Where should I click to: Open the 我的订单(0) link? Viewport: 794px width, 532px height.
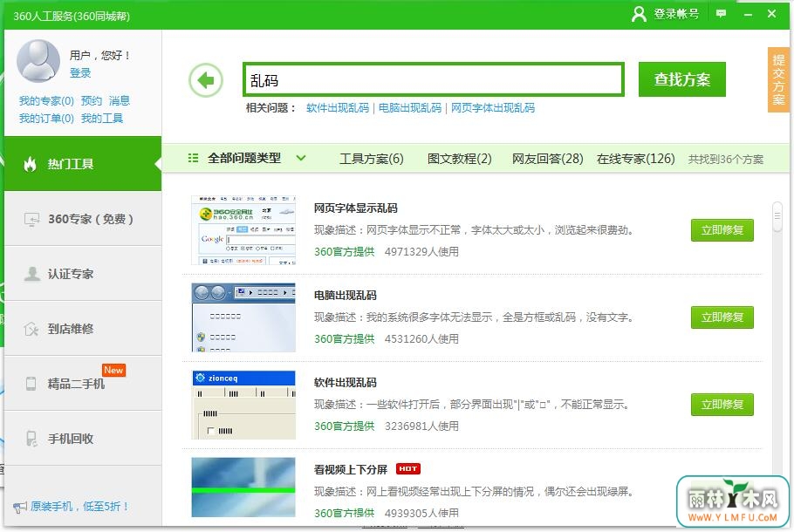click(46, 119)
